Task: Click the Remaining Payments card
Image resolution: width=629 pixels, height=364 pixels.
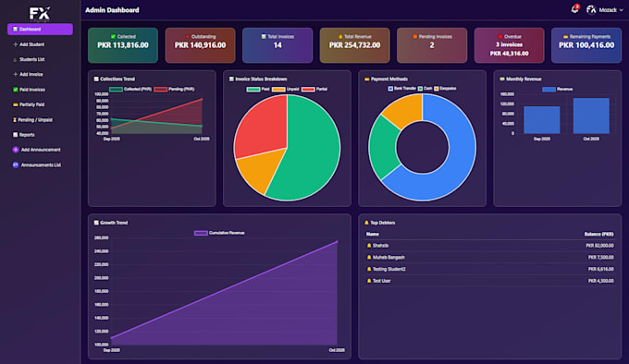Action: pos(586,45)
